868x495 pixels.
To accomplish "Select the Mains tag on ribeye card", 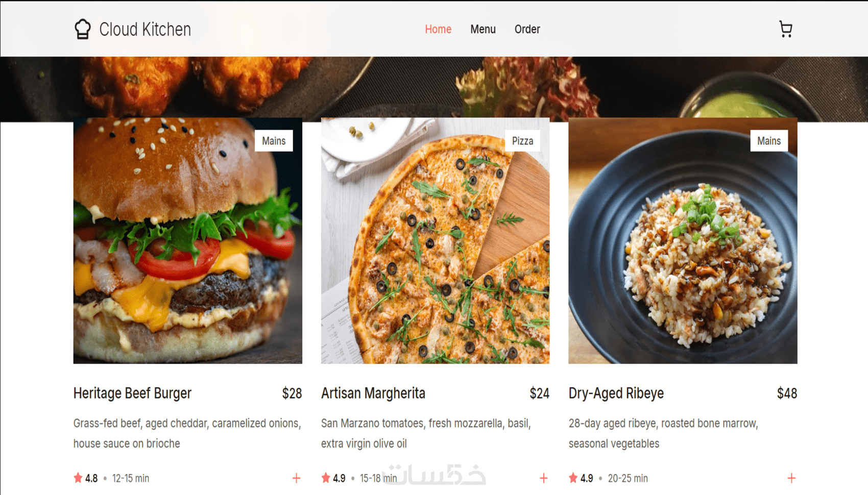I will tap(769, 141).
